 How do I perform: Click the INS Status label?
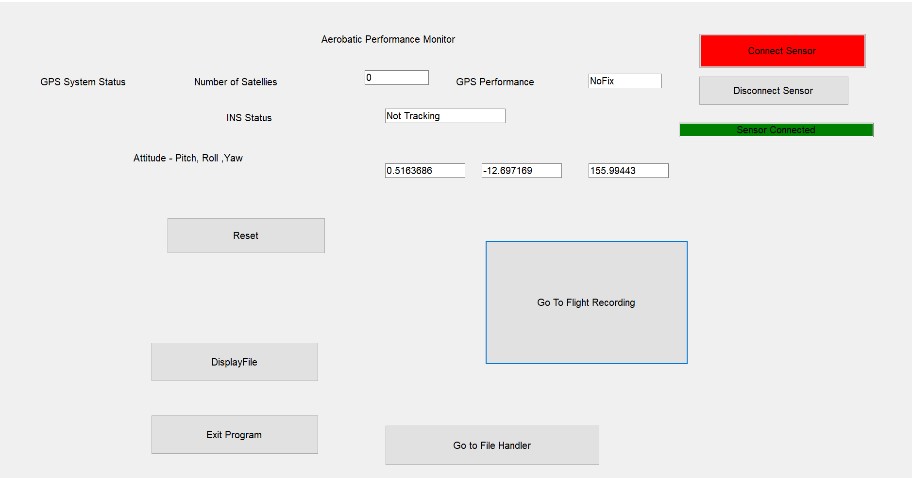click(249, 117)
